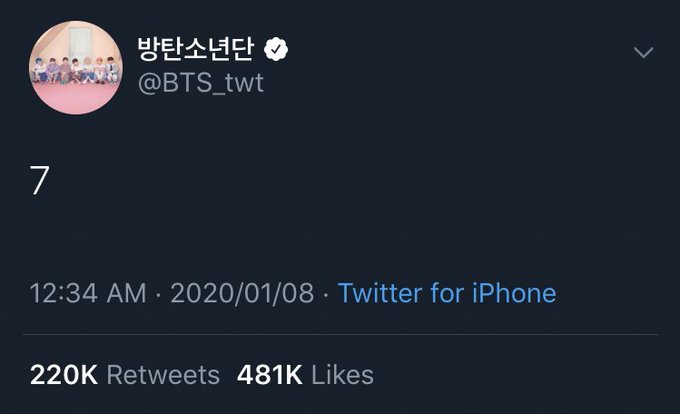Viewport: 680px width, 414px height.
Task: Open the @BTS_twt handle profile
Action: [201, 82]
